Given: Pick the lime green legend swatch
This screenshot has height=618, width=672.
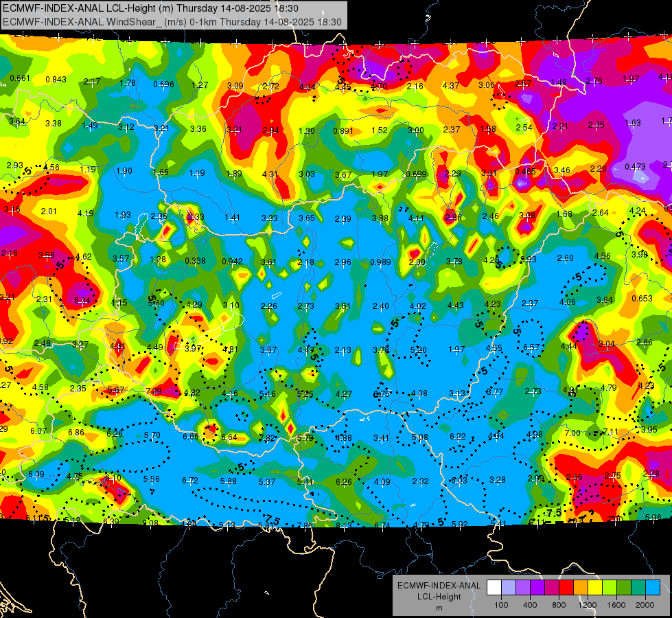Looking at the screenshot, I should tap(610, 588).
